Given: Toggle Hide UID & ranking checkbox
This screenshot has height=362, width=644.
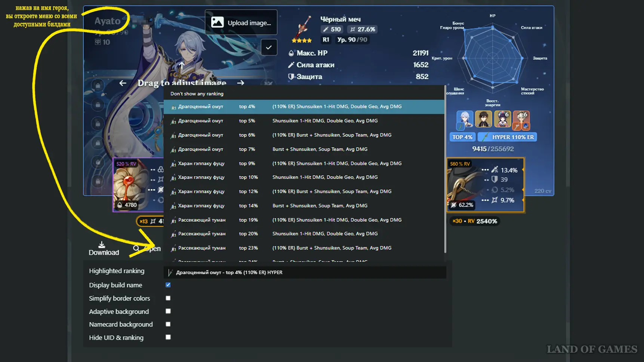Looking at the screenshot, I should (x=168, y=337).
